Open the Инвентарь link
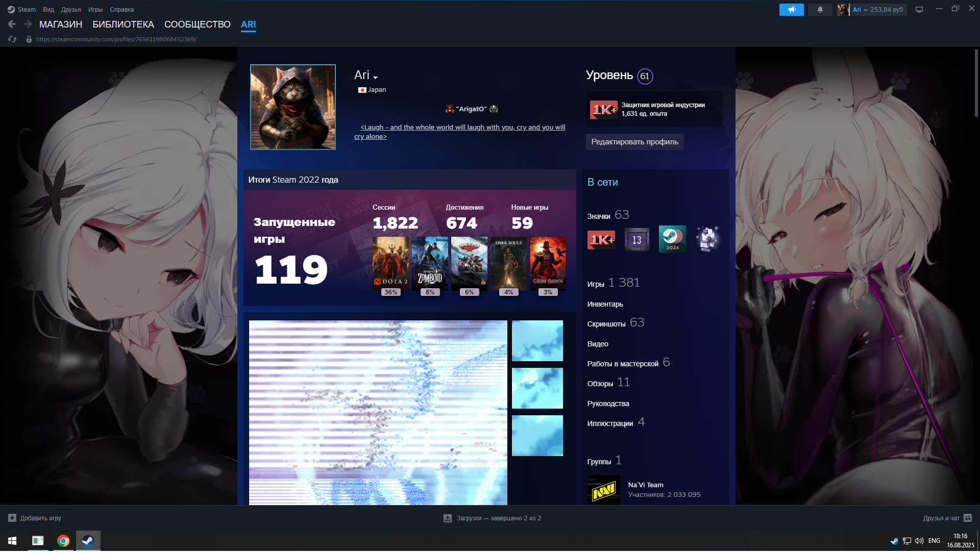 click(605, 304)
